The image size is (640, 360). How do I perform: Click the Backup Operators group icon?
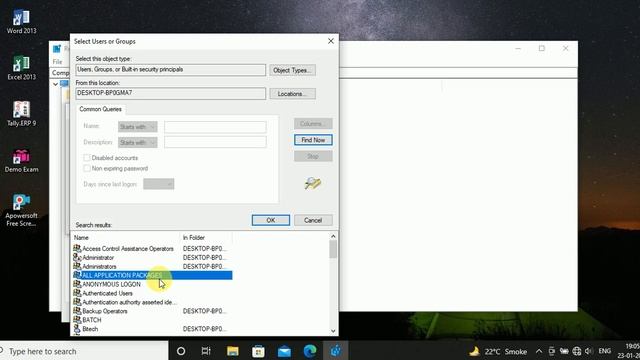pyautogui.click(x=77, y=311)
